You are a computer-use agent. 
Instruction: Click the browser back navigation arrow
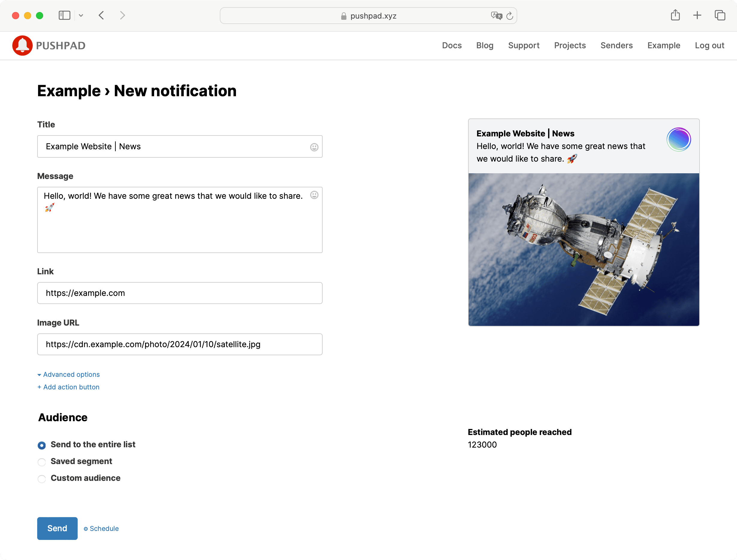(101, 16)
